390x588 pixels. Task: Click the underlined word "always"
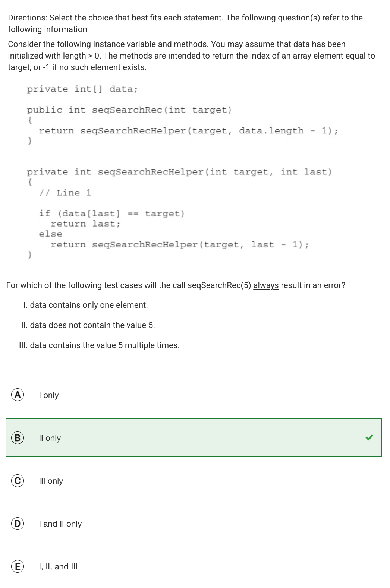coord(265,285)
